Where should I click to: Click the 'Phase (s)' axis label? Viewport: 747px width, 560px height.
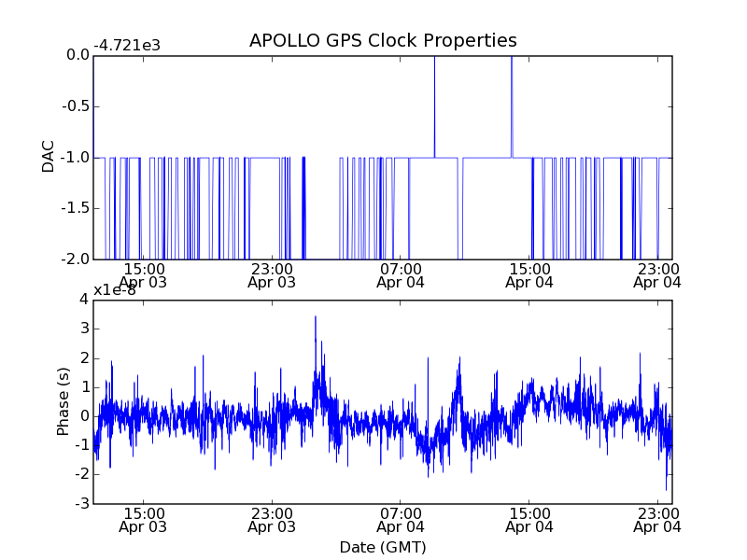click(x=63, y=401)
